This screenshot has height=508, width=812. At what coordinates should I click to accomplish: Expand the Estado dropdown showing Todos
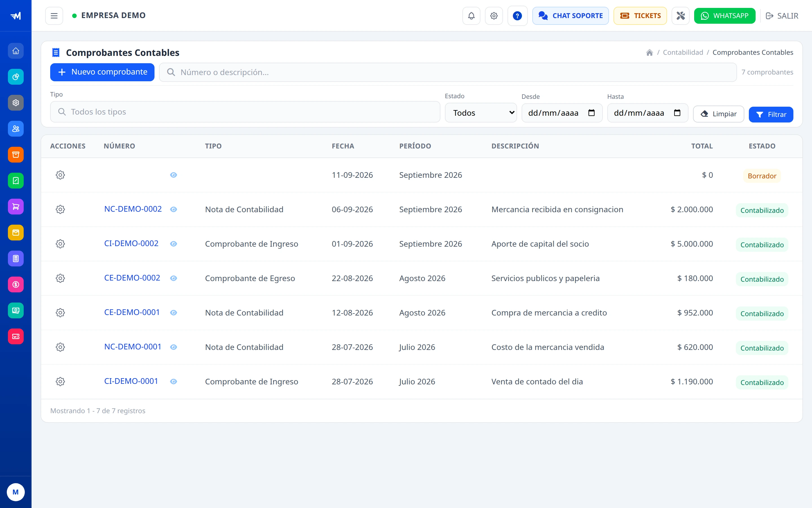coord(481,113)
